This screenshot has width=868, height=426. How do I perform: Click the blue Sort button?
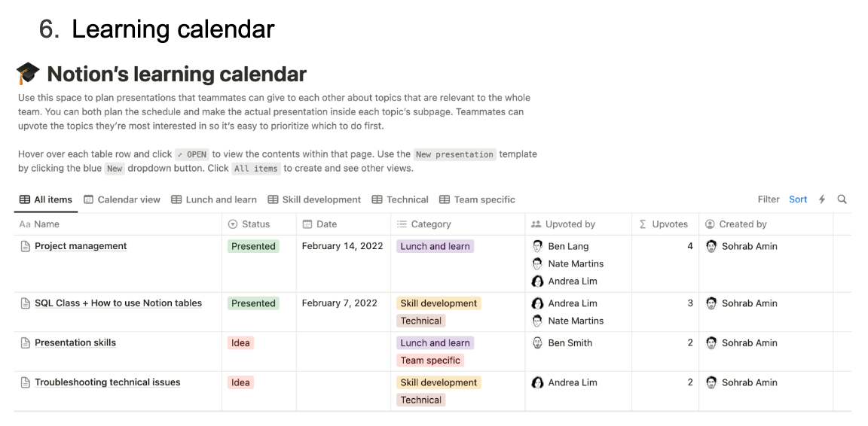(x=798, y=199)
